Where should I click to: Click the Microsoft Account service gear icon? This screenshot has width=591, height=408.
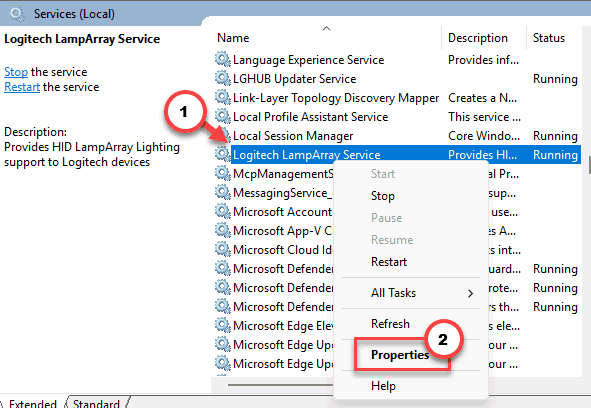[222, 211]
